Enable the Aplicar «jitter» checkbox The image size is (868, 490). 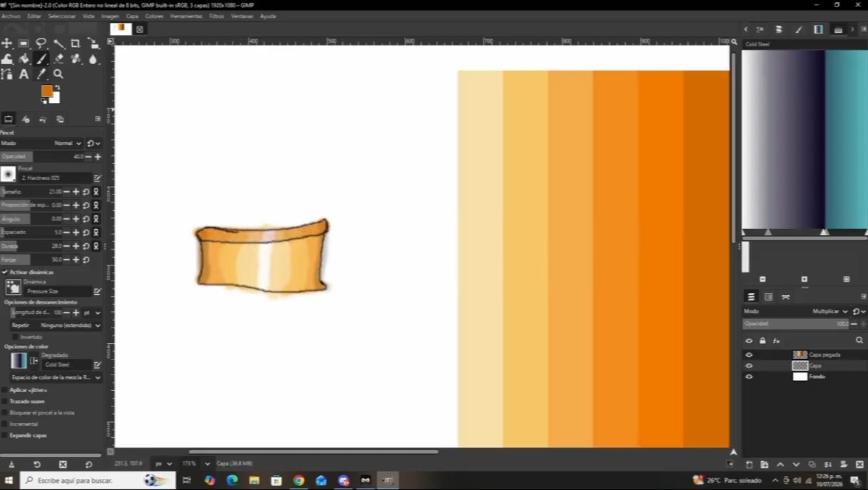coord(5,390)
